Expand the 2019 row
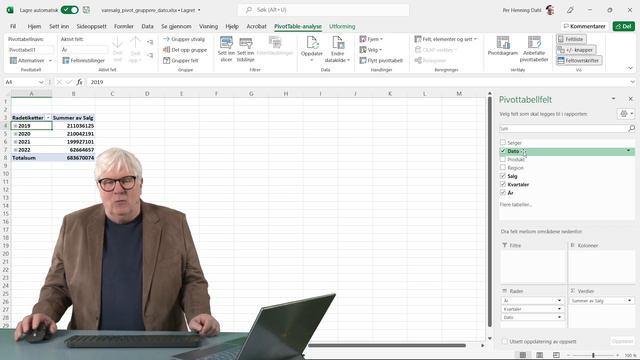 (15, 126)
